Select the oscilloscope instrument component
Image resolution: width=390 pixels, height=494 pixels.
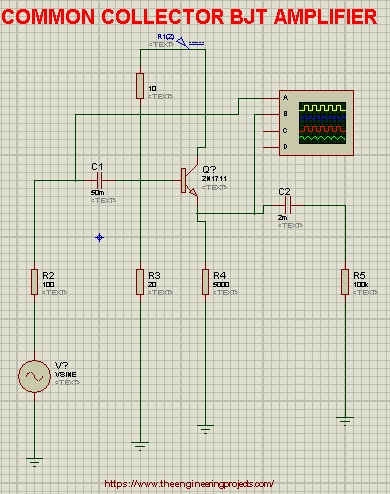pos(316,123)
